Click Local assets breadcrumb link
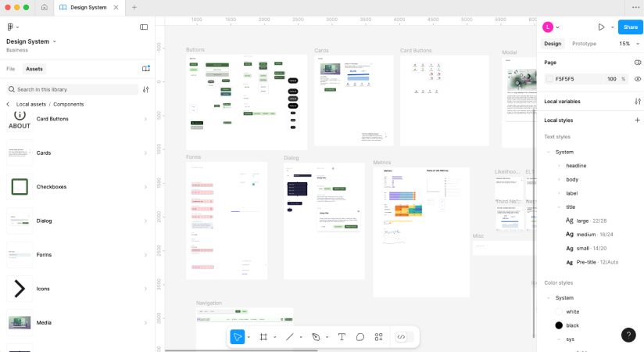The height and width of the screenshot is (352, 644). tap(31, 105)
